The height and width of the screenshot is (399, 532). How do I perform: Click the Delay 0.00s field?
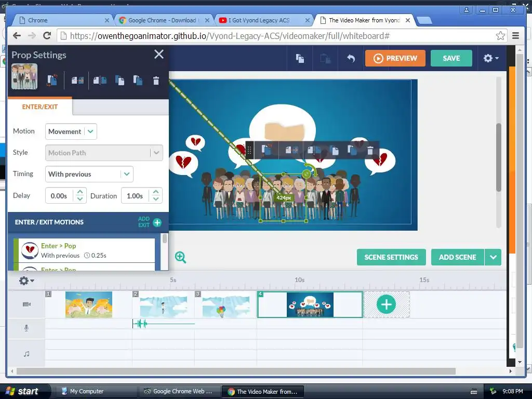pos(59,196)
